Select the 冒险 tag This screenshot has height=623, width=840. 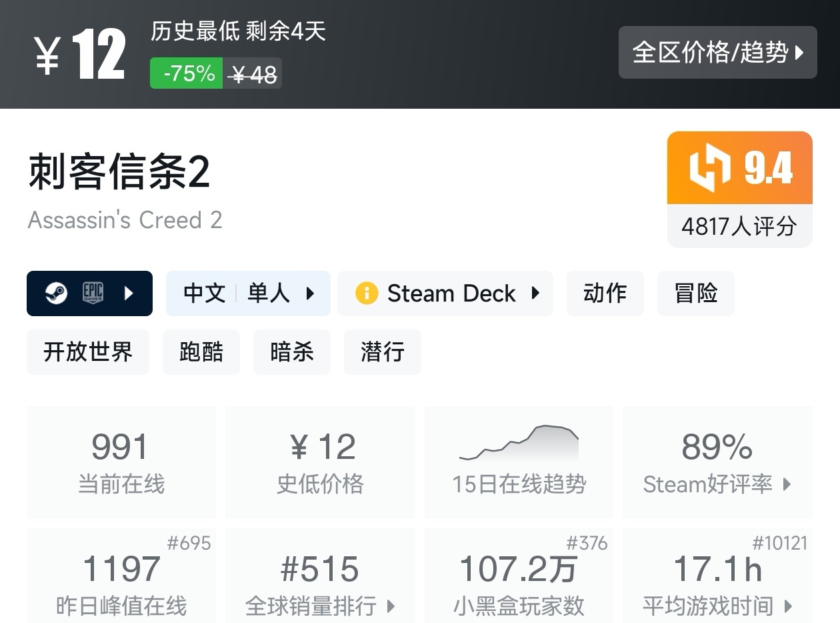click(x=695, y=293)
